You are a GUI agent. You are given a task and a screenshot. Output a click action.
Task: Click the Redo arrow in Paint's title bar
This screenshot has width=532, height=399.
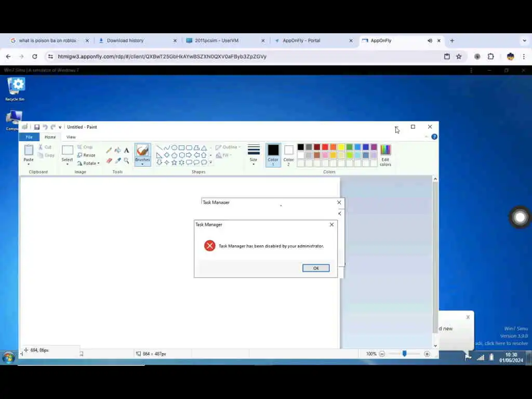pos(53,127)
